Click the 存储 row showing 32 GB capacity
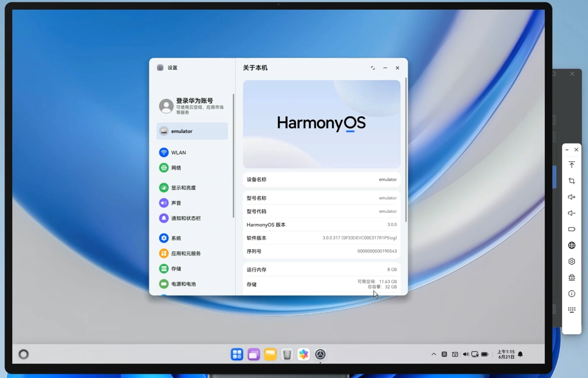The image size is (588, 378). 322,284
